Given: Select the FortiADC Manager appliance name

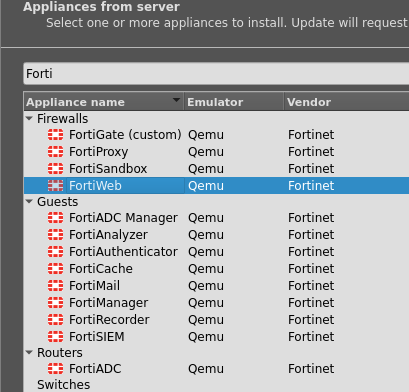Looking at the screenshot, I should pyautogui.click(x=123, y=218).
